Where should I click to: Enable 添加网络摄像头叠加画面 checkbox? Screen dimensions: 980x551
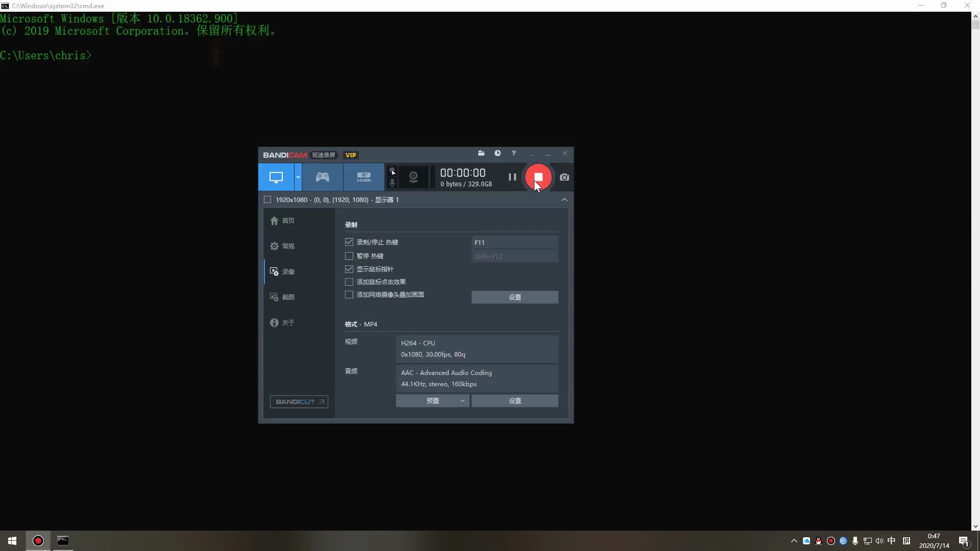click(349, 294)
